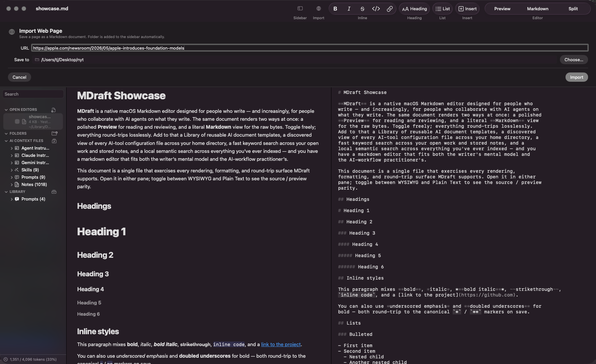This screenshot has height=364, width=596.
Task: Click the add folder icon beside Folders
Action: click(x=54, y=133)
